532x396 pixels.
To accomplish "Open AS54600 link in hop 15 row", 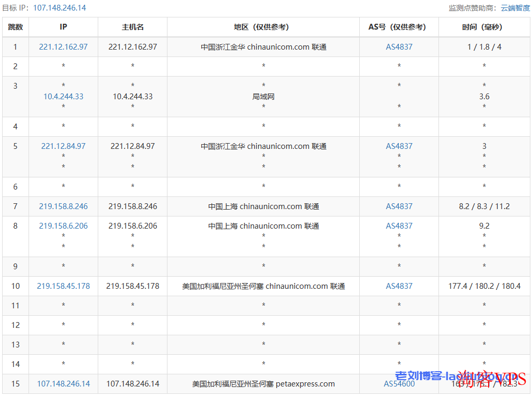I will click(x=399, y=383).
